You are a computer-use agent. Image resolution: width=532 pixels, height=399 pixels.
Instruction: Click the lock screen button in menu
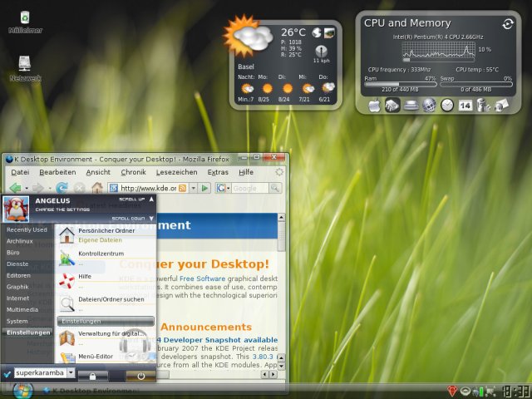click(92, 376)
